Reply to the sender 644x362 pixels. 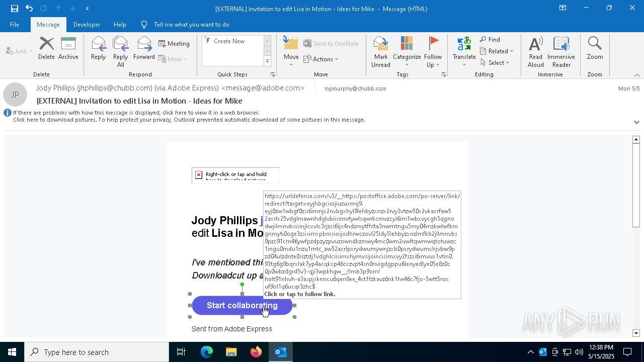tap(98, 49)
